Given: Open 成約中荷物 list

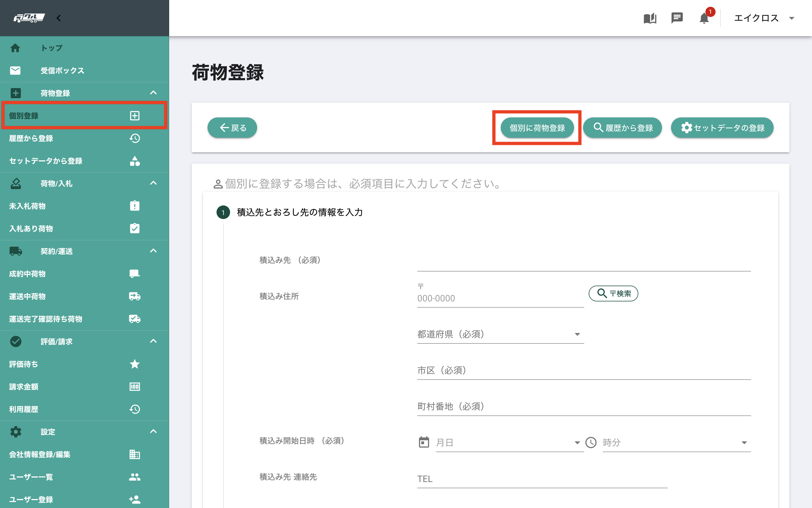Looking at the screenshot, I should (85, 274).
